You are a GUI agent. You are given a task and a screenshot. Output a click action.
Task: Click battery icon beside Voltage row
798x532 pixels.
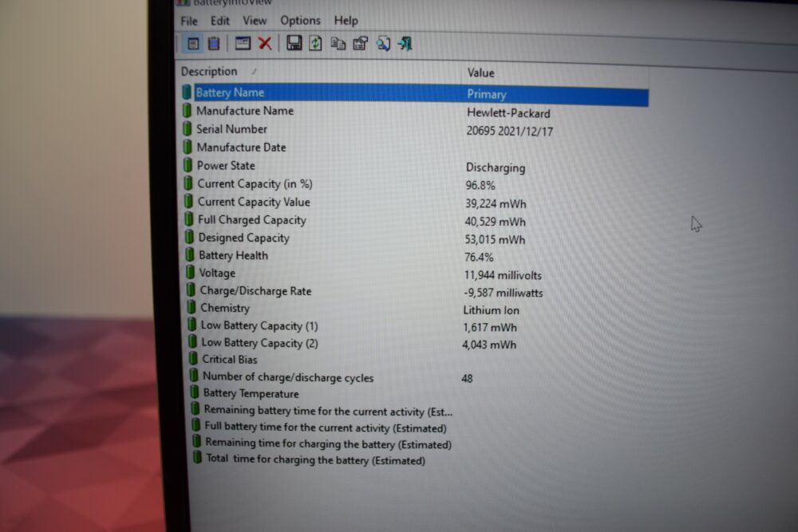[190, 273]
